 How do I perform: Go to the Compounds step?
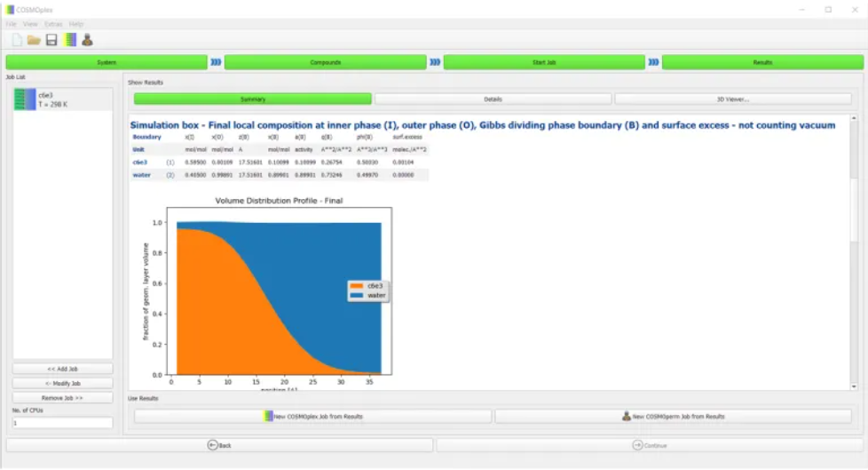[x=325, y=62]
